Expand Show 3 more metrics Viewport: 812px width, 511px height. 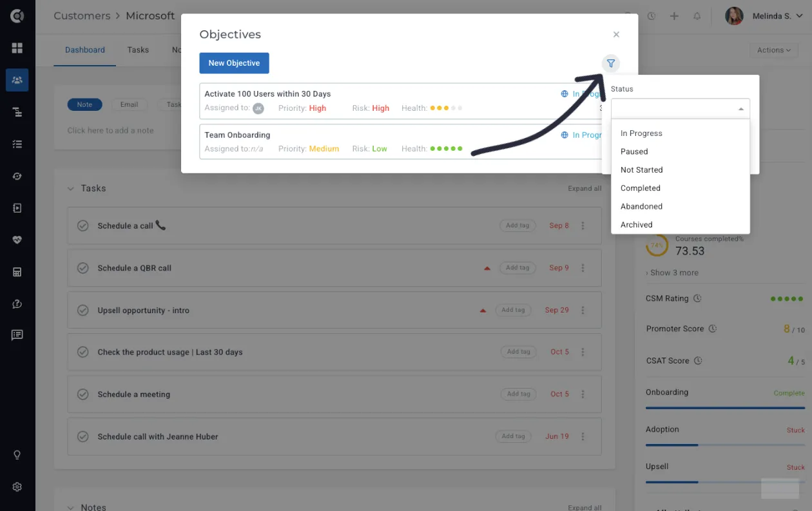coord(672,273)
